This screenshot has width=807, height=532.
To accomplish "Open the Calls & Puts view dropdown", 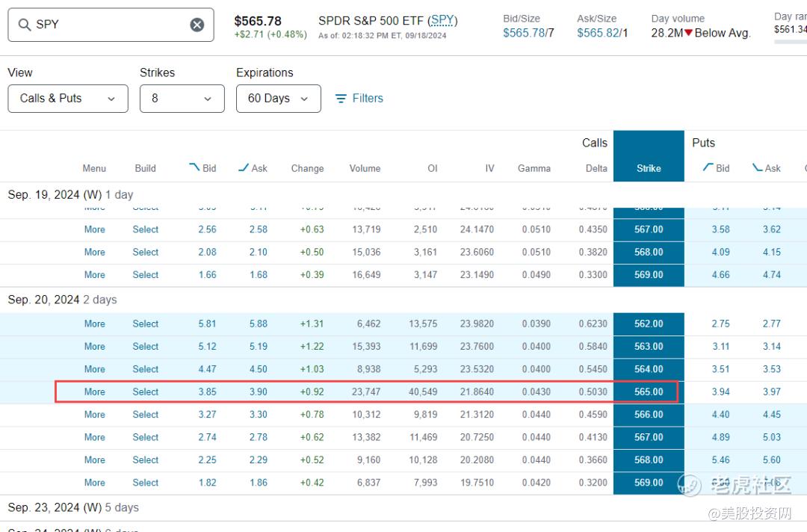I will pyautogui.click(x=68, y=99).
